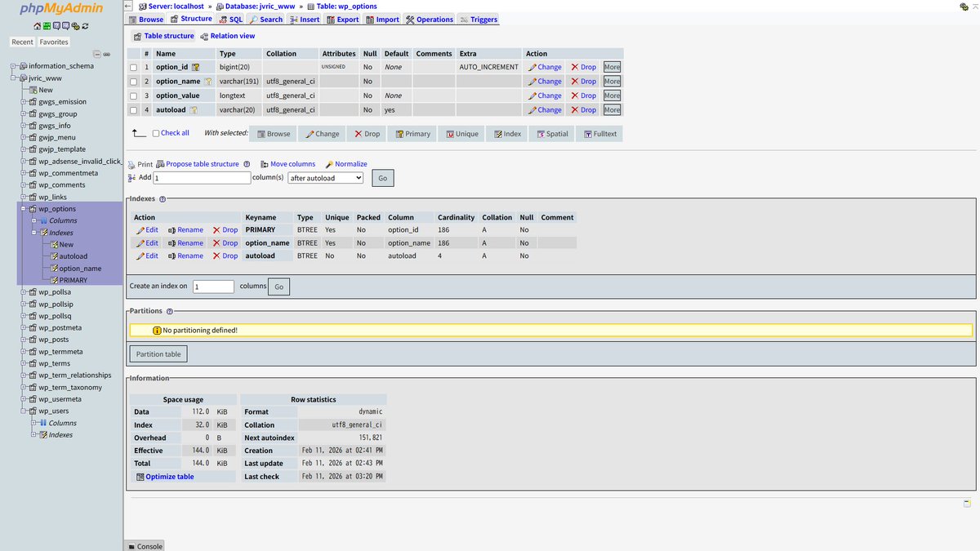Tick the Check all checkbox
The height and width of the screenshot is (551, 980).
tap(156, 134)
